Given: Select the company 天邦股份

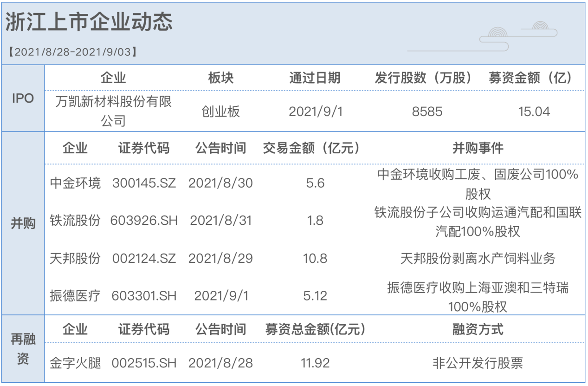Looking at the screenshot, I should pos(75,258).
